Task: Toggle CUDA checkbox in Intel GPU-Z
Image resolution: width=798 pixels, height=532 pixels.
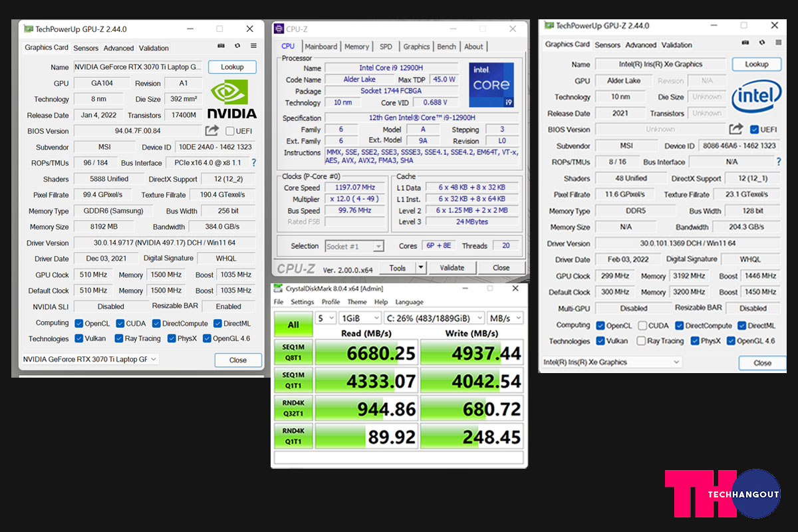Action: [642, 325]
